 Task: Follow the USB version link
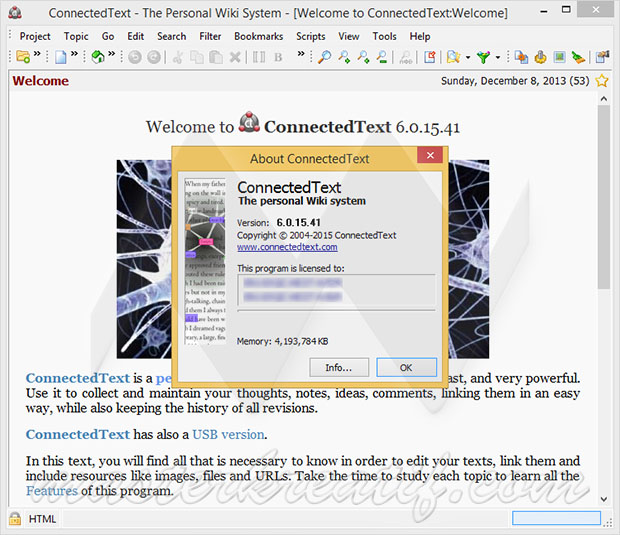(228, 434)
